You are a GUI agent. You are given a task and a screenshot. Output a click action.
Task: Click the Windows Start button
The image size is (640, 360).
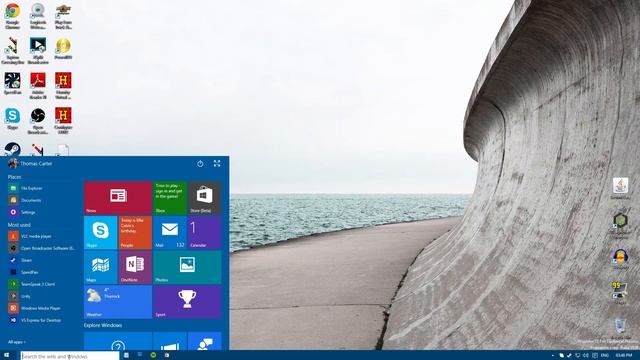coord(7,356)
